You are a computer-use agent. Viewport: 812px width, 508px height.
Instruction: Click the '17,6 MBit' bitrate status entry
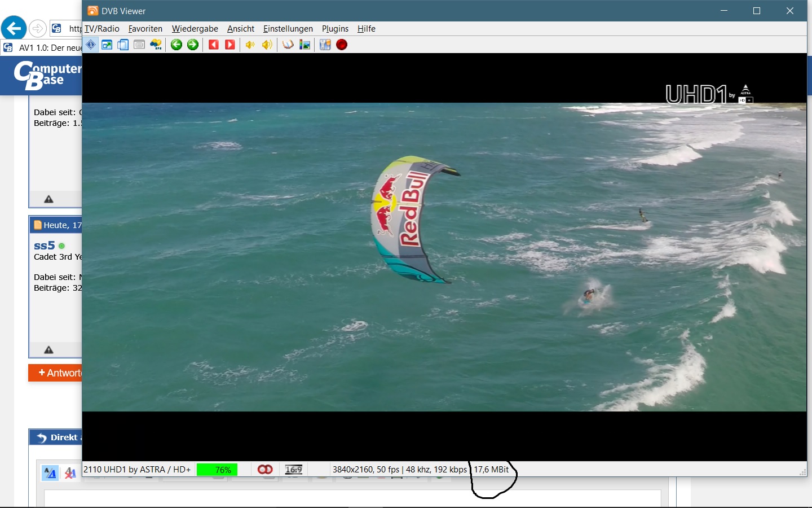pos(491,470)
